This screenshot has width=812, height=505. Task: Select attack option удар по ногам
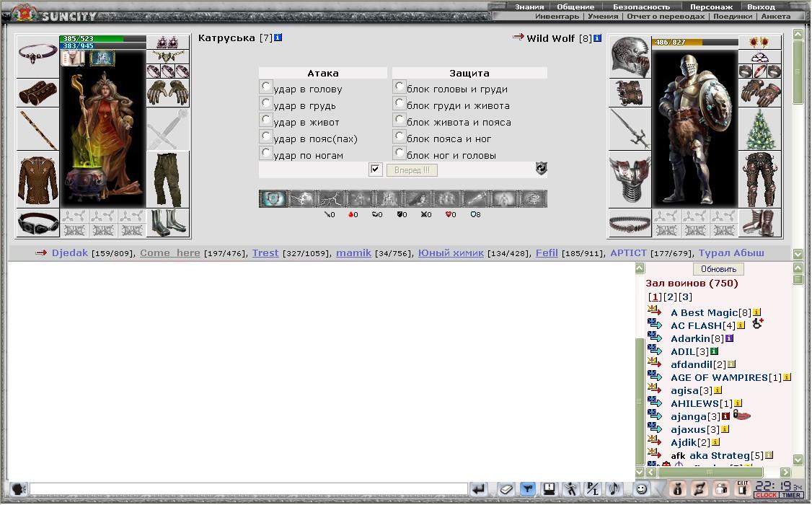click(x=265, y=152)
